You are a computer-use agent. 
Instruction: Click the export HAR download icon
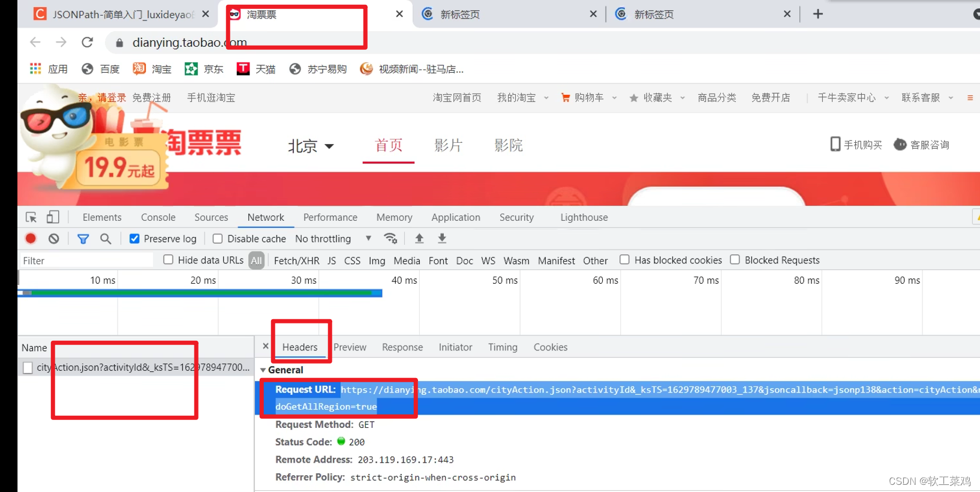pos(442,238)
